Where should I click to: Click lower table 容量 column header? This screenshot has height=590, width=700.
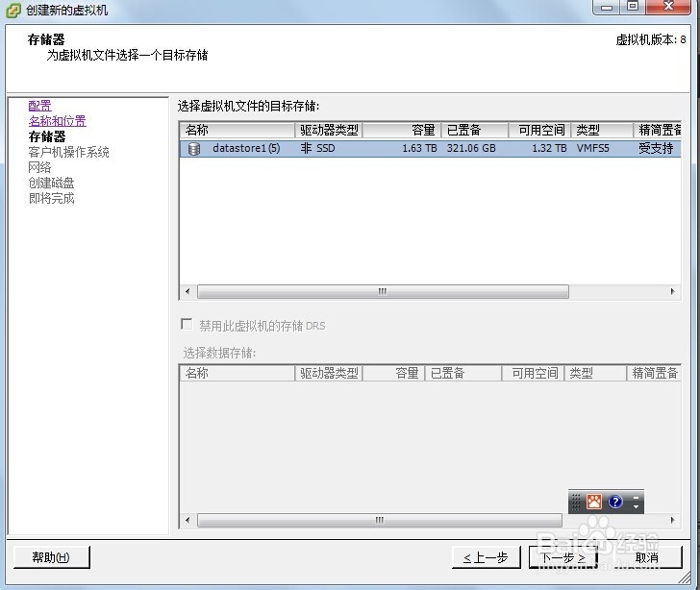click(394, 373)
